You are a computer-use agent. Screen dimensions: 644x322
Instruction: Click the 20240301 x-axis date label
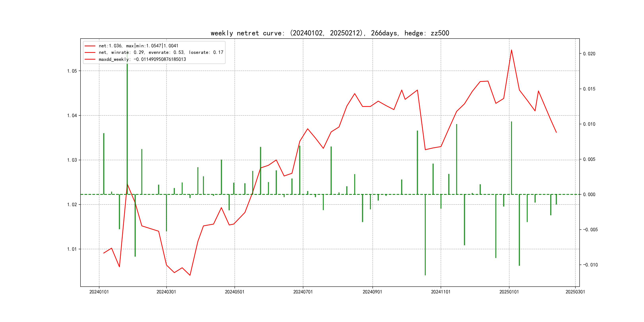click(166, 292)
